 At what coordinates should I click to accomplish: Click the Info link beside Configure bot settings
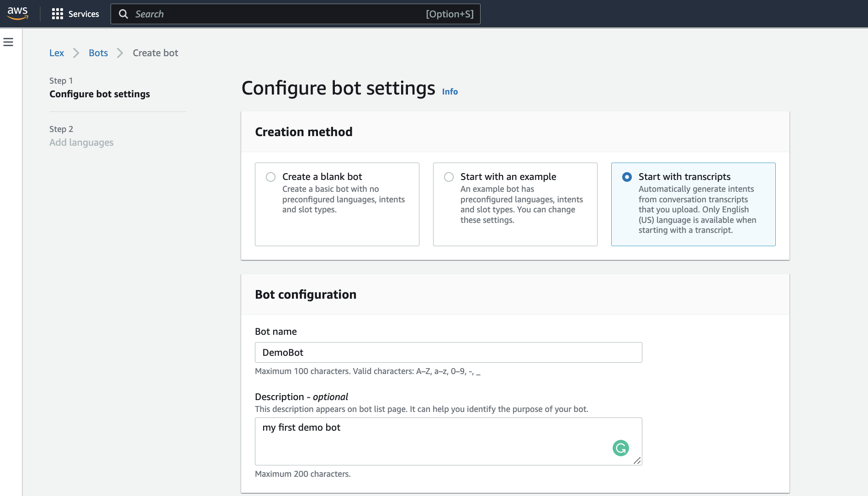[450, 91]
